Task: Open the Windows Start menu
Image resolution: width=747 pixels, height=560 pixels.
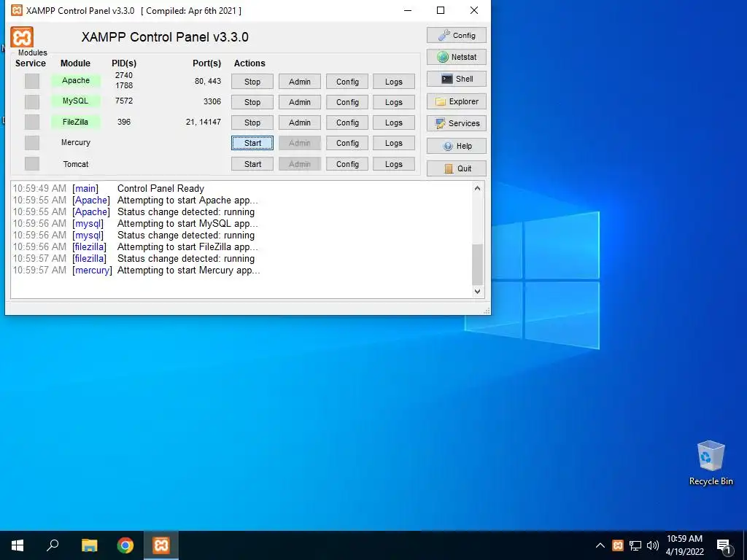Action: click(18, 545)
